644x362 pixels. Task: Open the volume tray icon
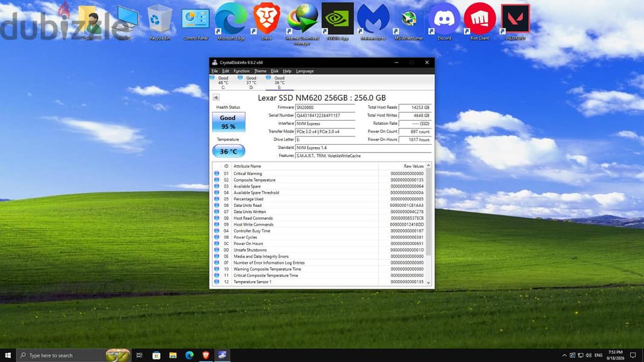[x=588, y=355]
